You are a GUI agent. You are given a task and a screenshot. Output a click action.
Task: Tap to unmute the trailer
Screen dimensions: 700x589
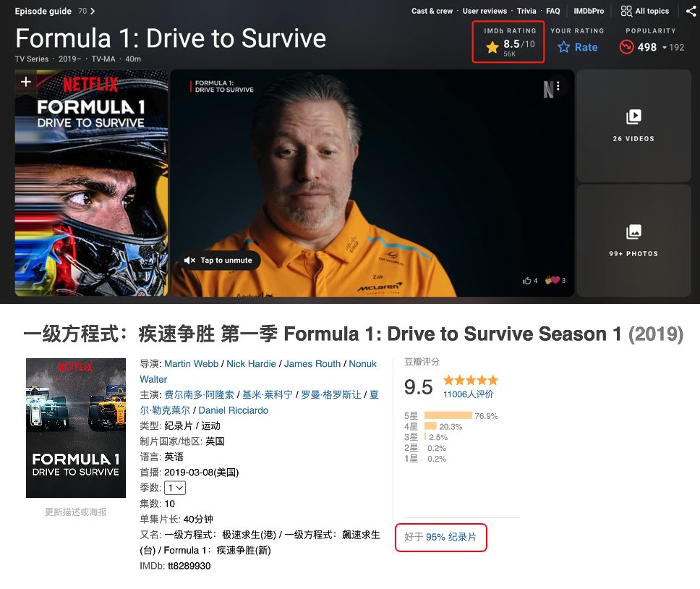(x=221, y=260)
